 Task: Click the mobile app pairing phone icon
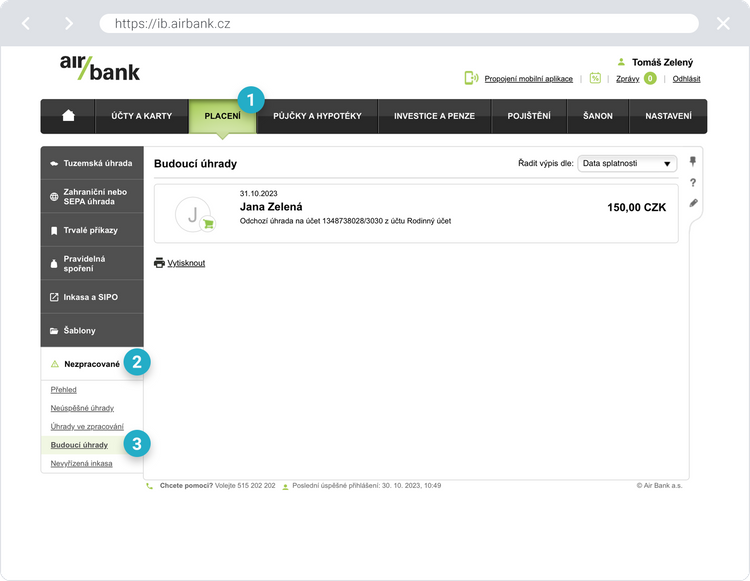(x=471, y=78)
